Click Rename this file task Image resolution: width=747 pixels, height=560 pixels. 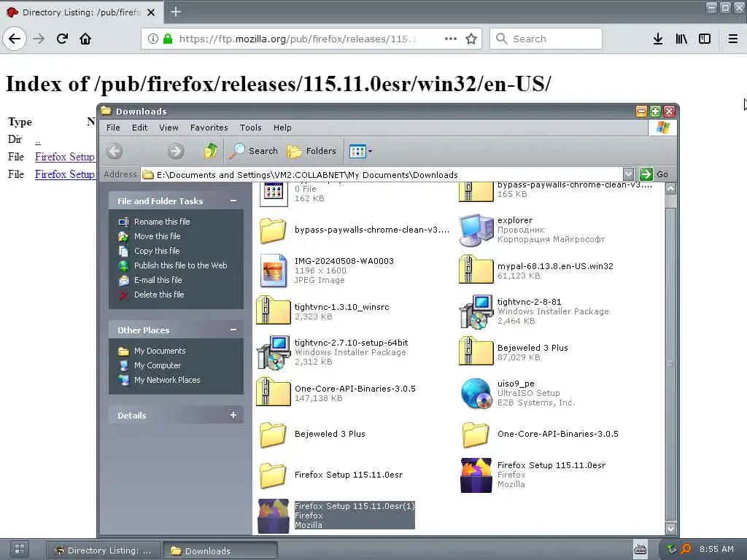click(x=161, y=222)
